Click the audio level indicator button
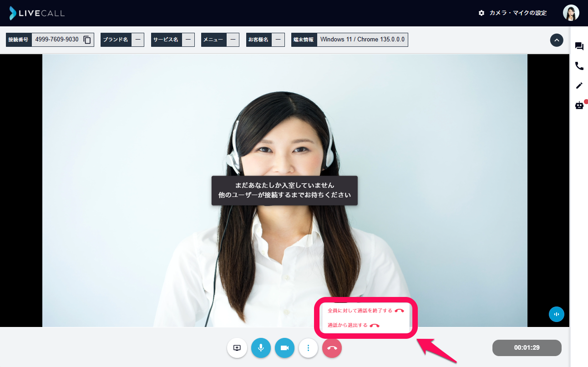588x367 pixels. tap(557, 314)
